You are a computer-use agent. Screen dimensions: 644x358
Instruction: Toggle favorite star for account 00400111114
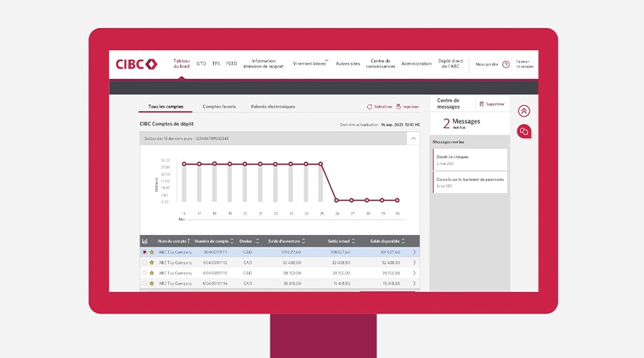(x=152, y=284)
